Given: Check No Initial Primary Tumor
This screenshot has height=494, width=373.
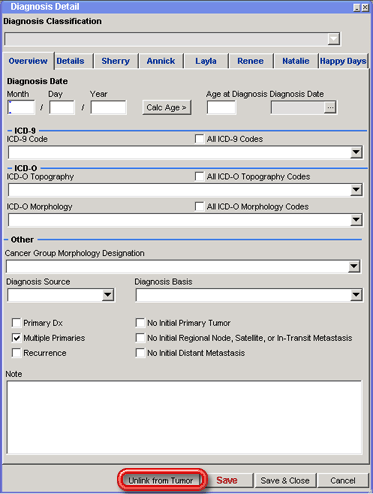Looking at the screenshot, I should pos(140,323).
